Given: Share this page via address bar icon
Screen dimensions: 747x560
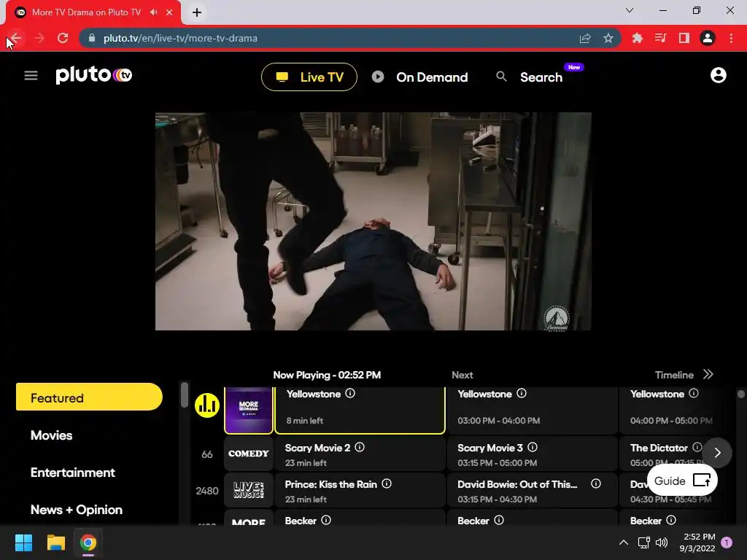Looking at the screenshot, I should [x=585, y=38].
